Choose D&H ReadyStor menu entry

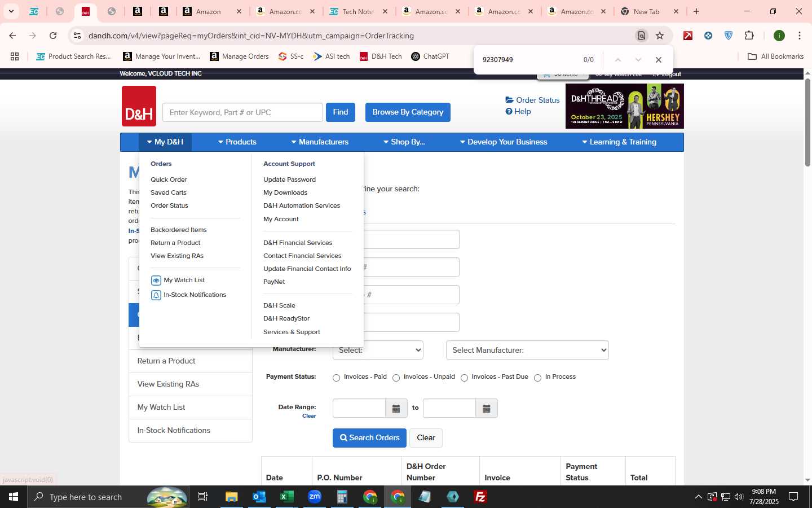pyautogui.click(x=286, y=318)
